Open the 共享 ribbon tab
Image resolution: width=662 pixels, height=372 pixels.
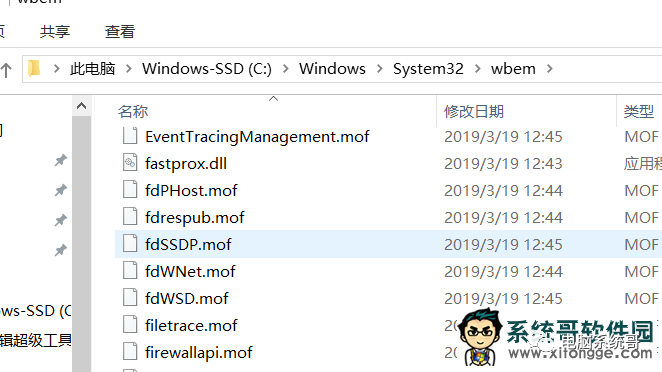55,31
